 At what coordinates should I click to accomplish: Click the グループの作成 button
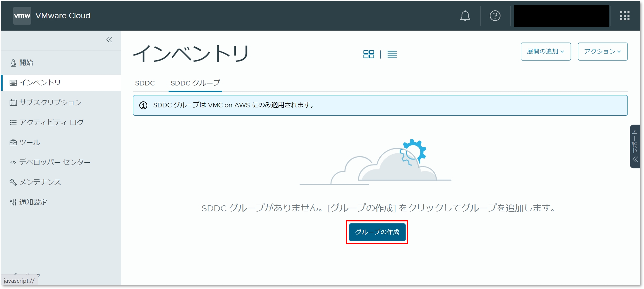[x=377, y=232]
